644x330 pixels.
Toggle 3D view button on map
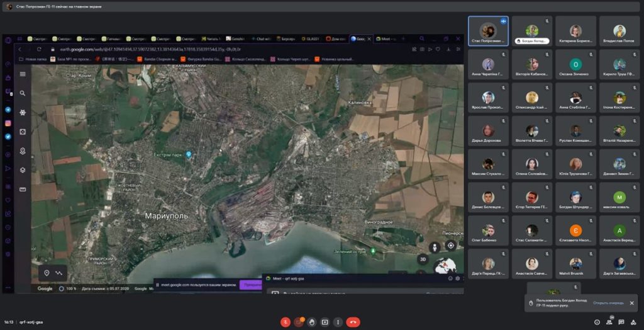tap(423, 259)
